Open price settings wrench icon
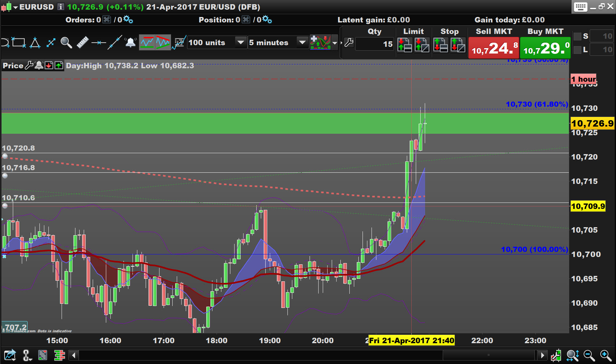This screenshot has height=364, width=616. click(29, 65)
